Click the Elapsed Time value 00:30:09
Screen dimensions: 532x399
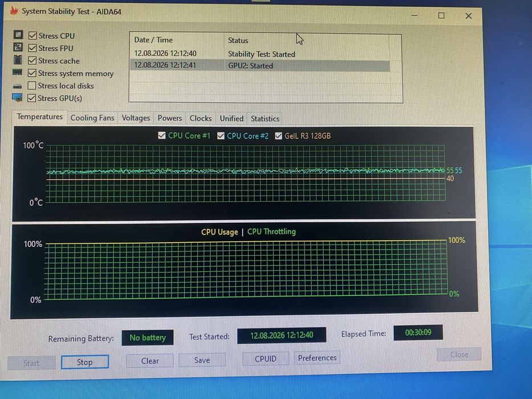[418, 332]
